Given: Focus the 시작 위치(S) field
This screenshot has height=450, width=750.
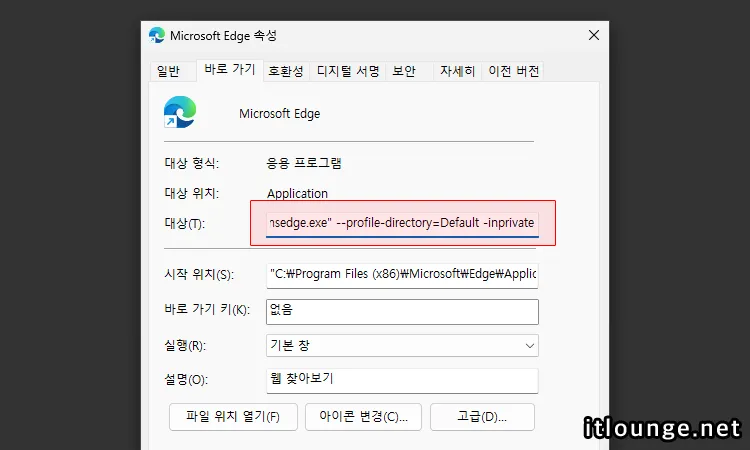Looking at the screenshot, I should tap(402, 275).
